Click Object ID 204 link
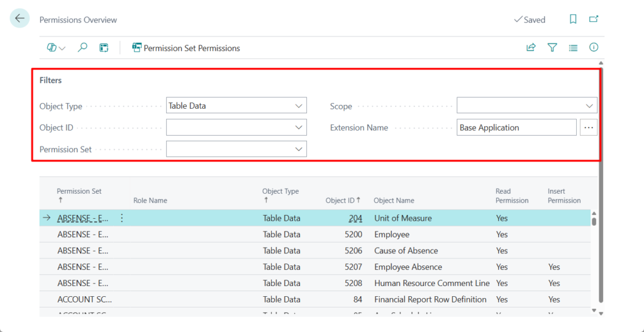644x332 pixels. pos(355,218)
